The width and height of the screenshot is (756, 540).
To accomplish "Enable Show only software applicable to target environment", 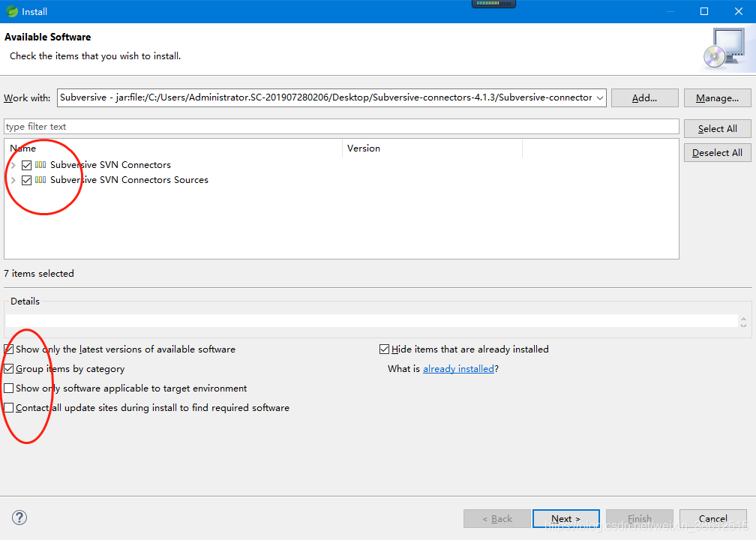I will pos(9,388).
